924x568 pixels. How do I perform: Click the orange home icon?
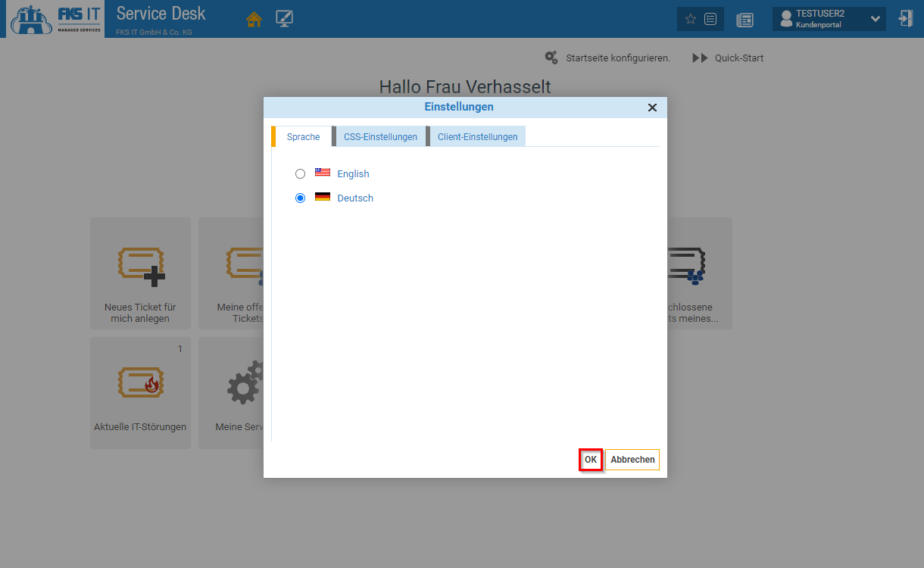(254, 20)
